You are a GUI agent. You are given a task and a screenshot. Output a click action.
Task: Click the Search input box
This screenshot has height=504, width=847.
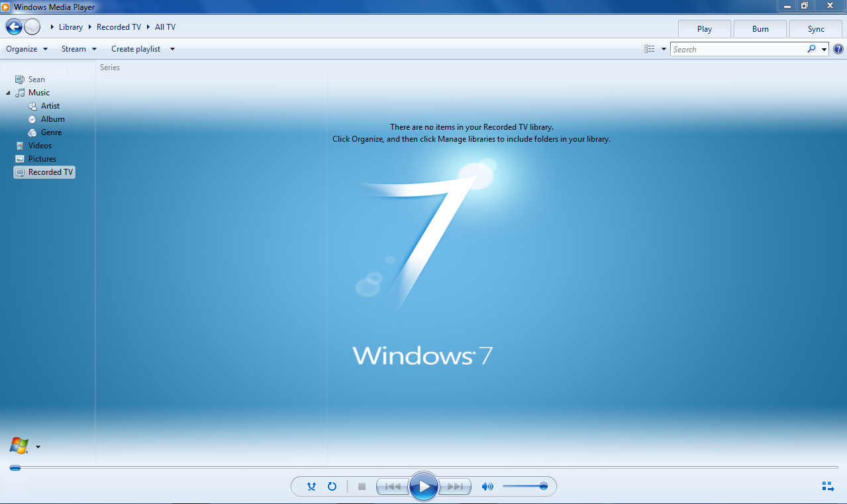pos(738,49)
